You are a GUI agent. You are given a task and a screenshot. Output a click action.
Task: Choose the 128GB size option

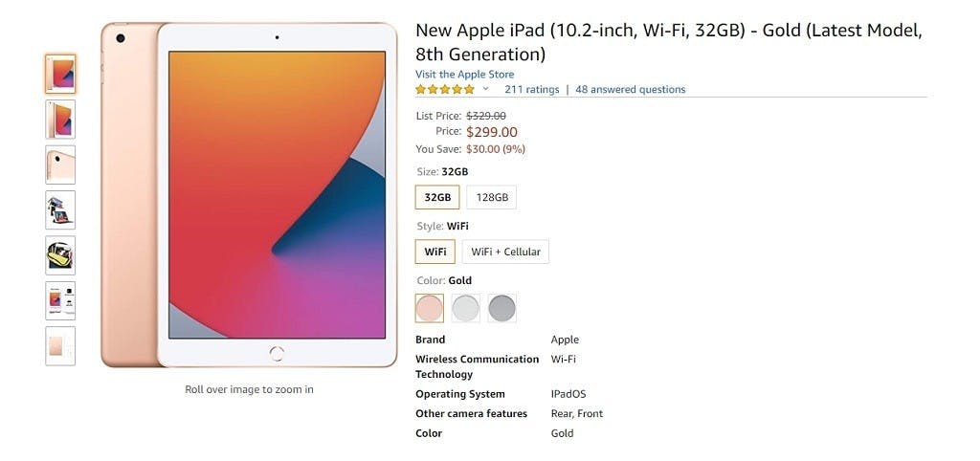click(492, 198)
